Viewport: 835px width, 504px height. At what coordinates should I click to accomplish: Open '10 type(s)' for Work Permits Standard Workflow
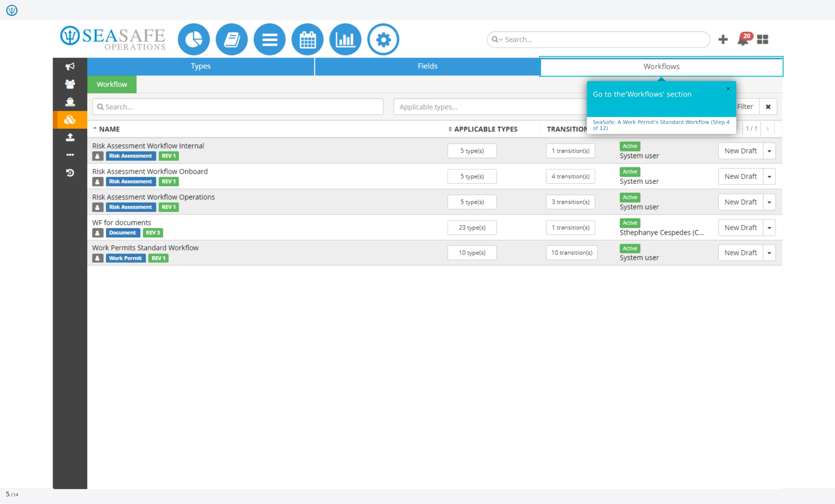[472, 253]
